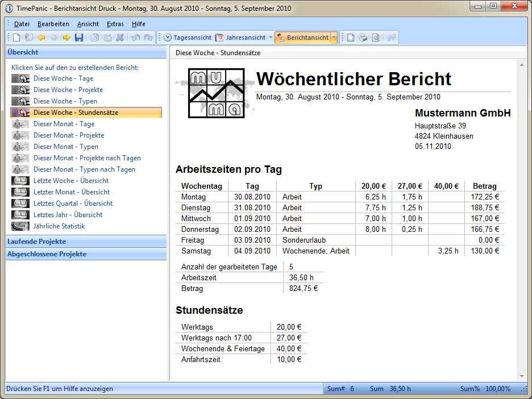Click the new document icon in toolbar

tap(16, 38)
